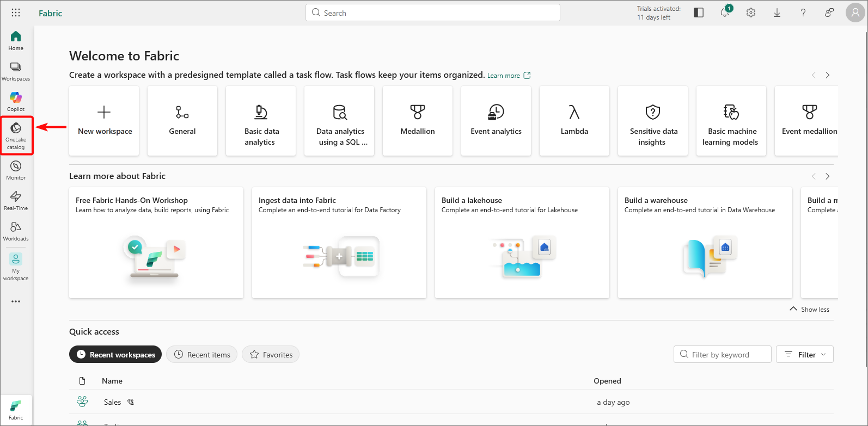Click the download icon in the header
Screen dimensions: 868x426
(x=777, y=13)
